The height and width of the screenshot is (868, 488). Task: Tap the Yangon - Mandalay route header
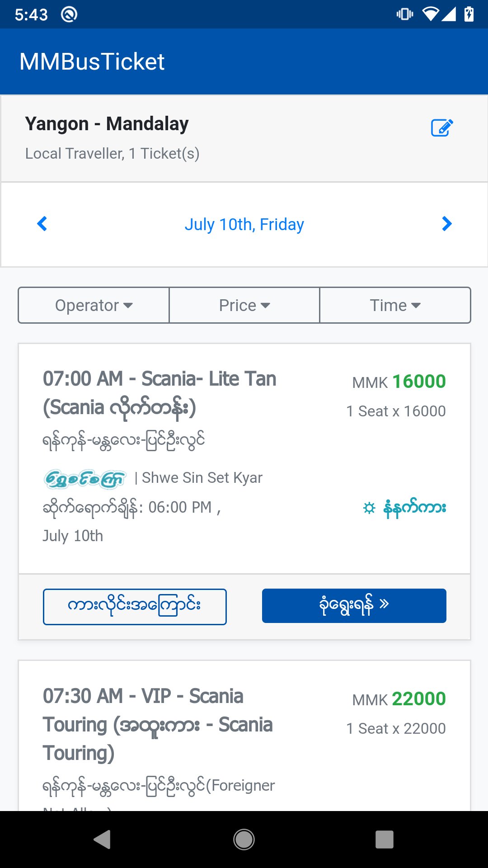107,124
